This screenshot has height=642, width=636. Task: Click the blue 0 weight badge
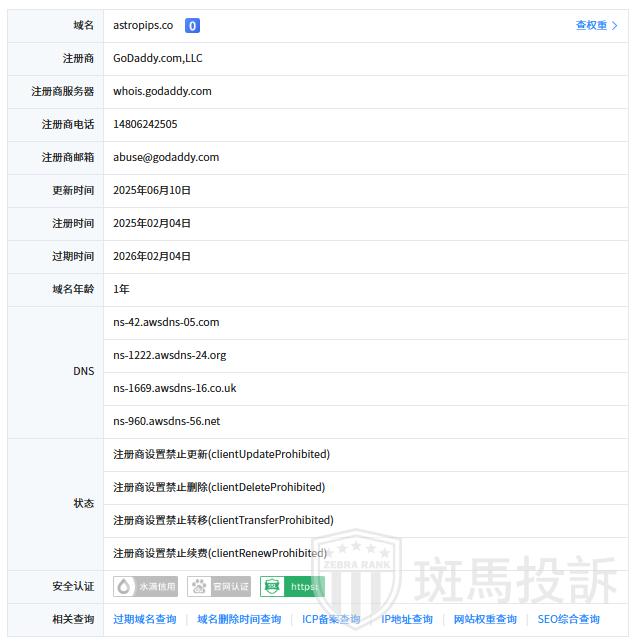coord(192,26)
